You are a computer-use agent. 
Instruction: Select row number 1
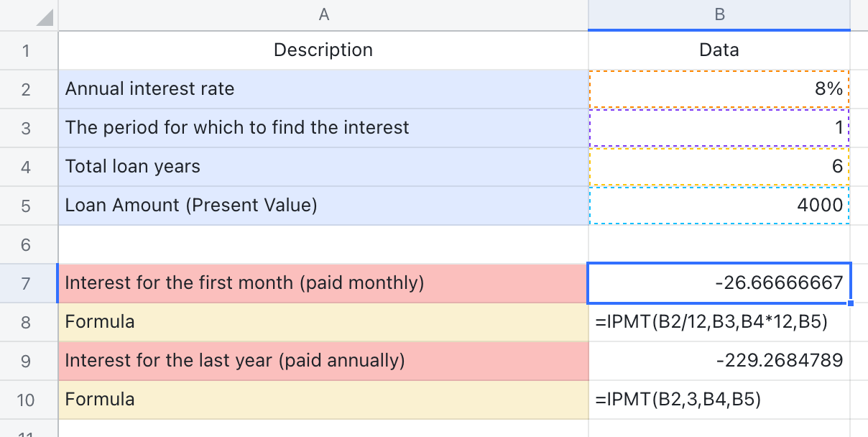(27, 50)
